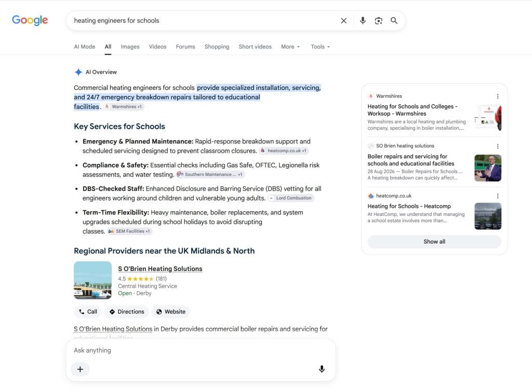Screen dimensions: 532x392
Task: Open three-dot menu for Warmshires result
Action: pyautogui.click(x=497, y=96)
